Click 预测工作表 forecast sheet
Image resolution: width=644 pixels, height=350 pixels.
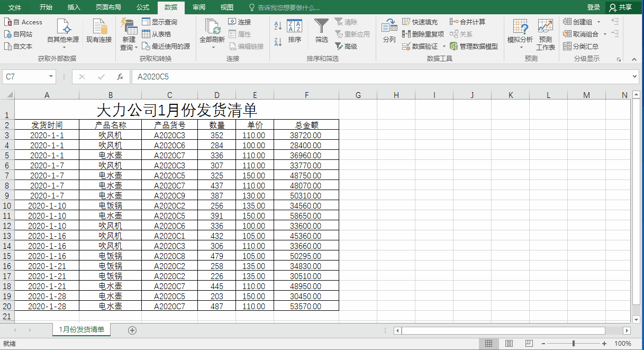[546, 34]
